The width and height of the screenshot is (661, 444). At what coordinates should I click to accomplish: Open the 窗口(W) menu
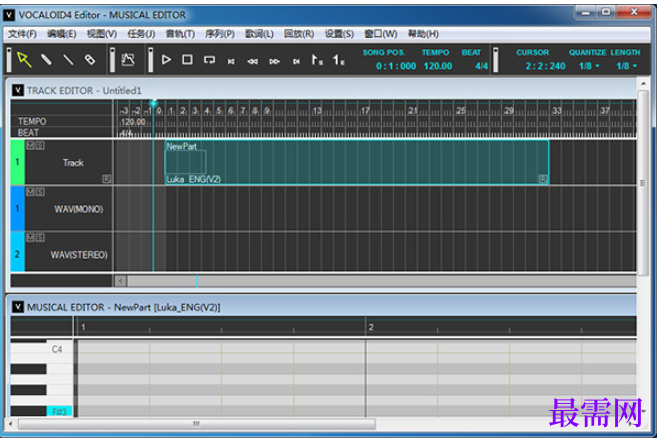click(381, 34)
